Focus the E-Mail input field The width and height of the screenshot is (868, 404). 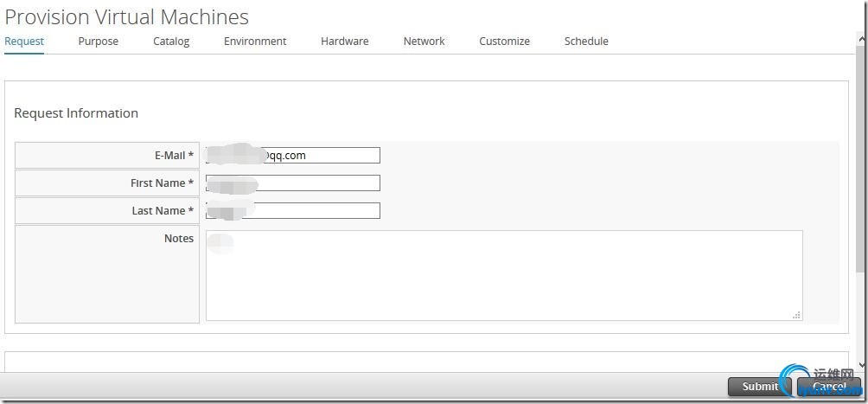(293, 155)
